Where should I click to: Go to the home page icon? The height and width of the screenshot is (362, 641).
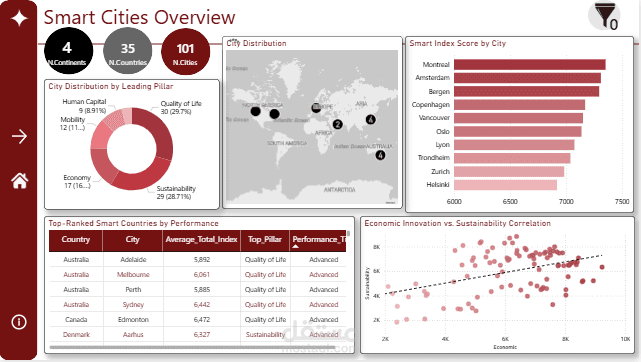[x=20, y=181]
